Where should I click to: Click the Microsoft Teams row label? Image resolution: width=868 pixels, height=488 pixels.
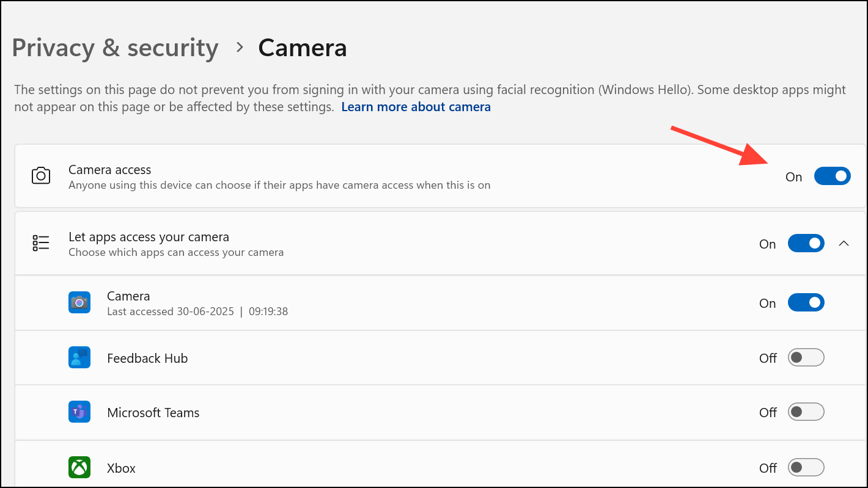click(153, 413)
